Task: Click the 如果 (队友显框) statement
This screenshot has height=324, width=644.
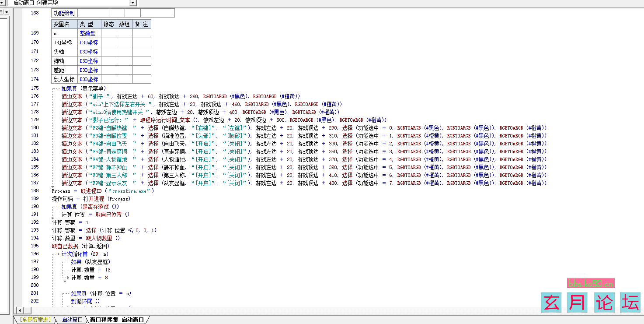Action: point(91,262)
